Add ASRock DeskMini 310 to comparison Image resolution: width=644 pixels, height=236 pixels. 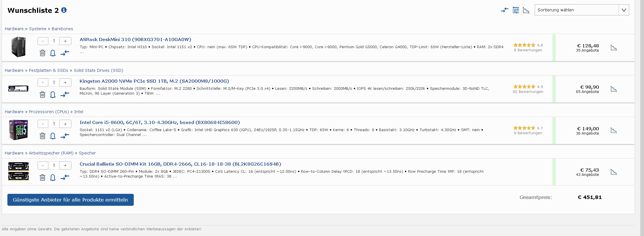pyautogui.click(x=65, y=53)
